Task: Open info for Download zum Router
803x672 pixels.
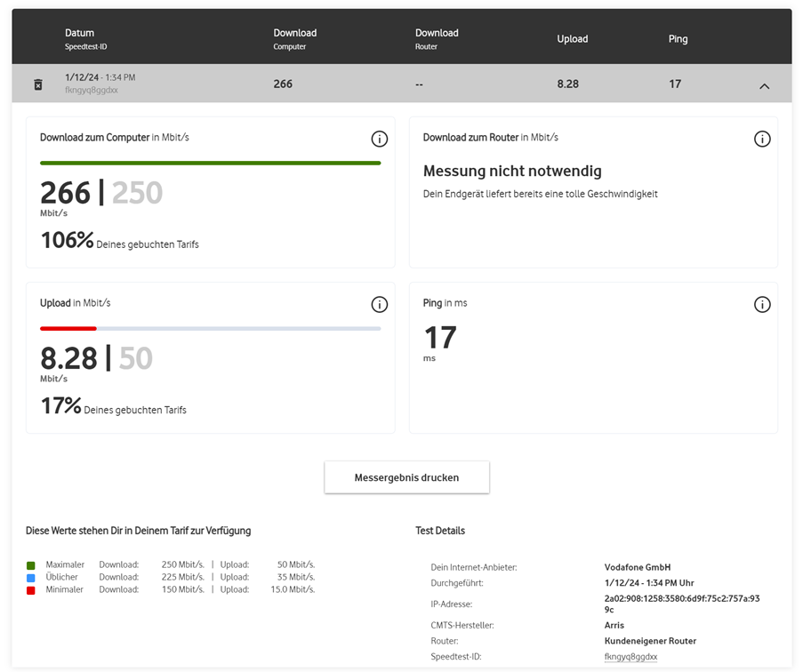Action: 762,140
